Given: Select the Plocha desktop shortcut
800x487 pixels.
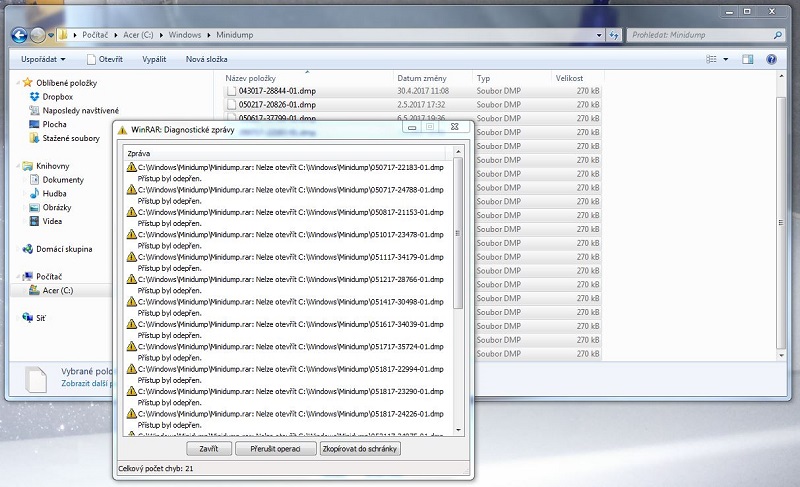Looking at the screenshot, I should pyautogui.click(x=54, y=124).
